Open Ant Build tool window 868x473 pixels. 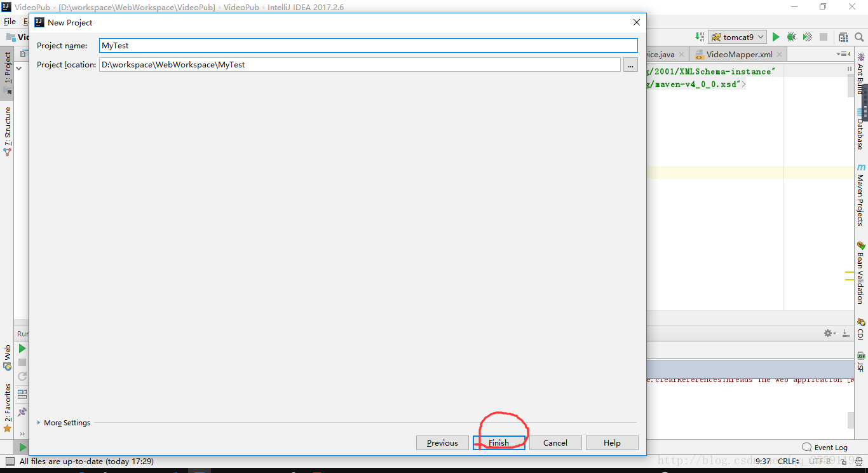(x=861, y=73)
